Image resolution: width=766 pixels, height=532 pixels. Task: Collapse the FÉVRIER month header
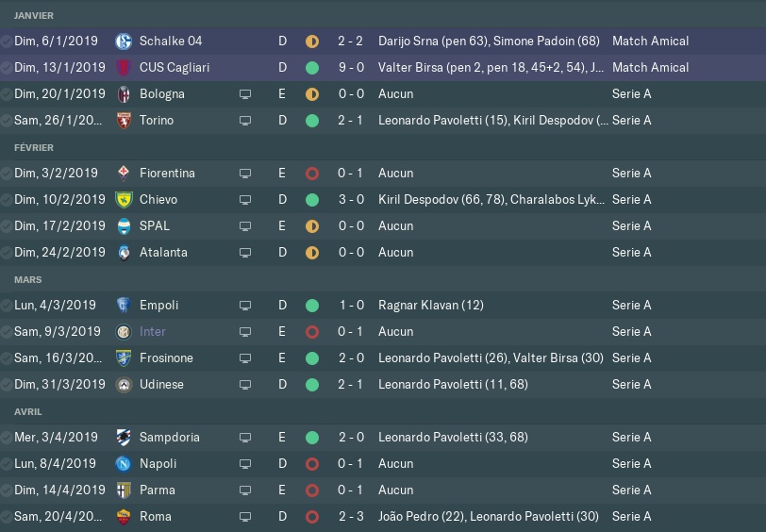click(x=34, y=147)
